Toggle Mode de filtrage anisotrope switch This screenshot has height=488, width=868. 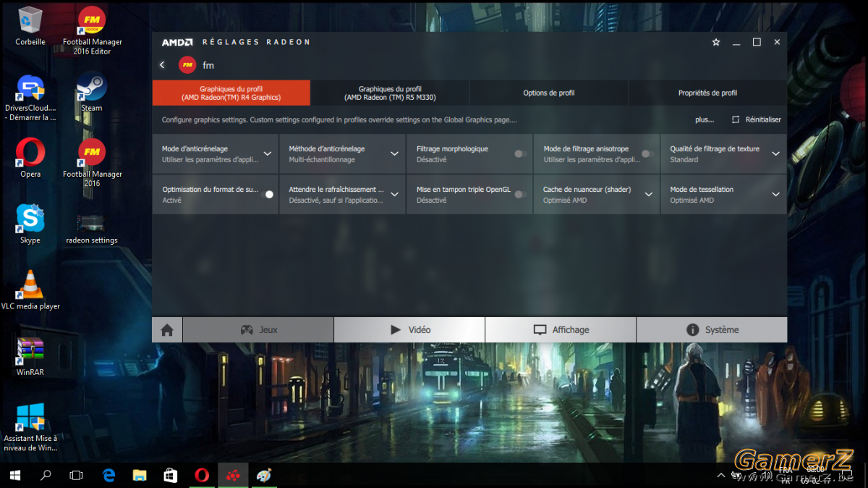point(647,153)
